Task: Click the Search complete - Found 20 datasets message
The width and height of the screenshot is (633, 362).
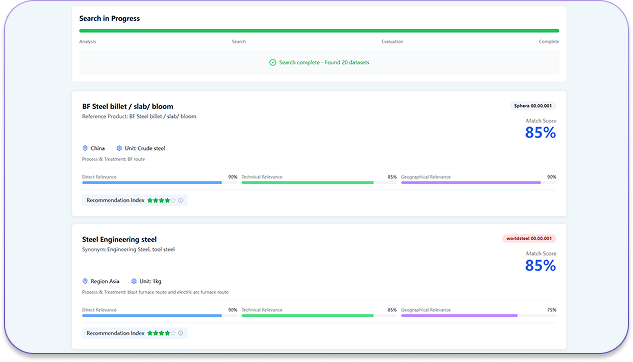Action: (x=324, y=63)
